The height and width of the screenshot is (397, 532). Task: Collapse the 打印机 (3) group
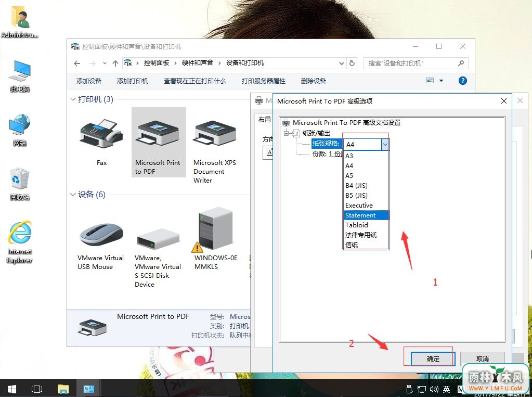73,99
